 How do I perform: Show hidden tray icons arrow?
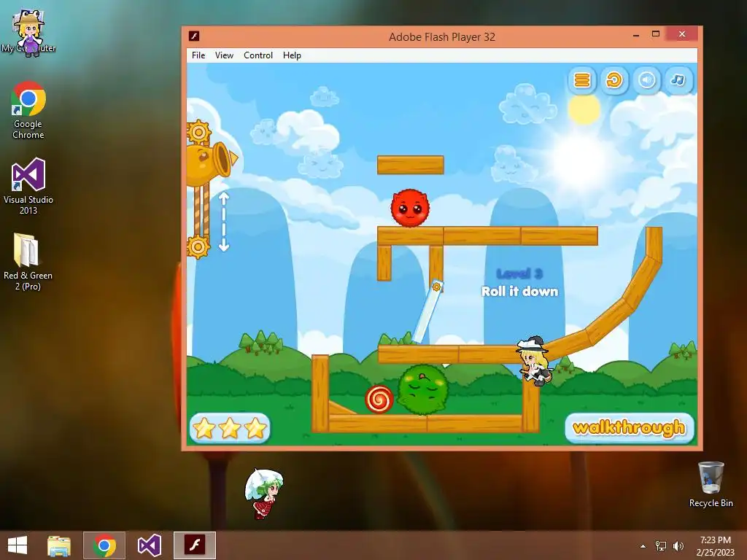click(x=643, y=546)
